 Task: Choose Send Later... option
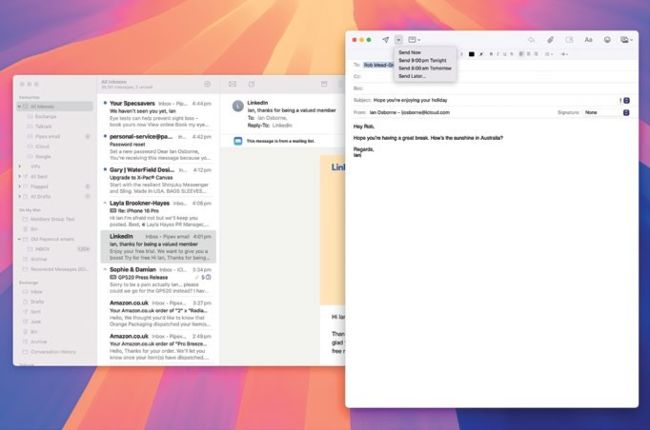tap(412, 76)
